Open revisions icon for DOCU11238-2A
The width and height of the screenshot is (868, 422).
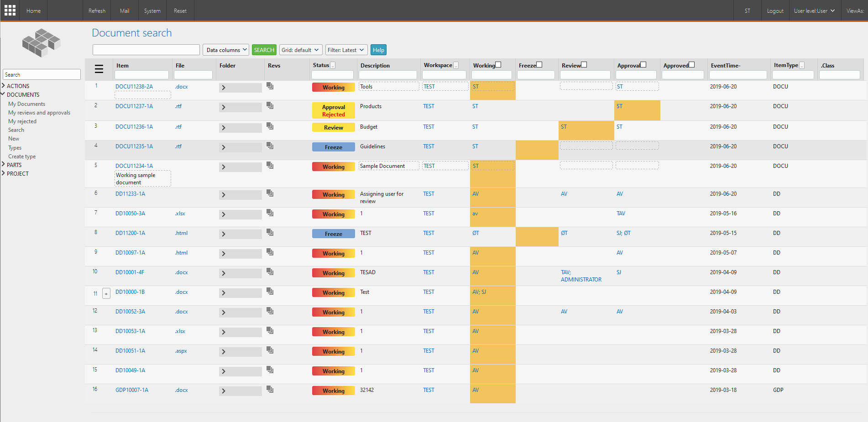270,86
